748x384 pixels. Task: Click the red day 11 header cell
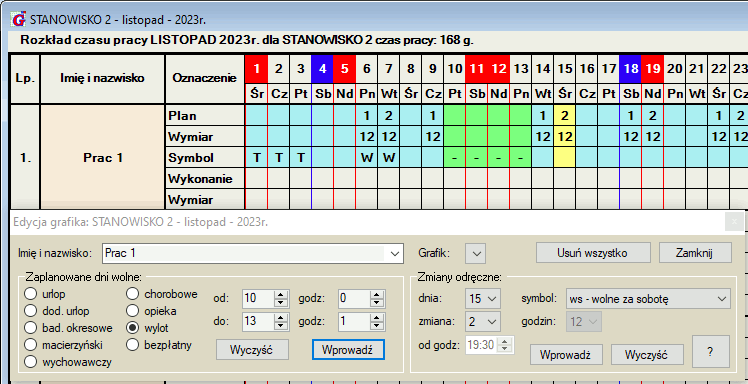pyautogui.click(x=477, y=69)
